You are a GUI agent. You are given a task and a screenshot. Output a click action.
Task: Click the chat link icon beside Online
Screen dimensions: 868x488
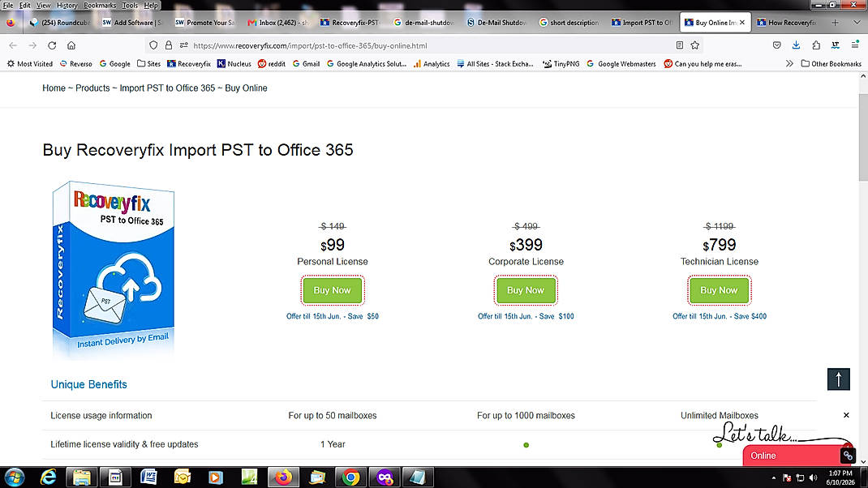[848, 456]
